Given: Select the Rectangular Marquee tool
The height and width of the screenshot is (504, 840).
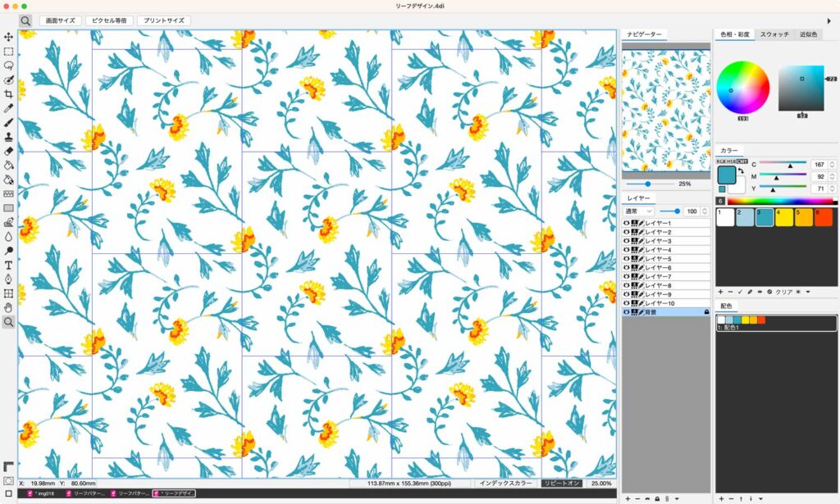Looking at the screenshot, I should tap(8, 52).
